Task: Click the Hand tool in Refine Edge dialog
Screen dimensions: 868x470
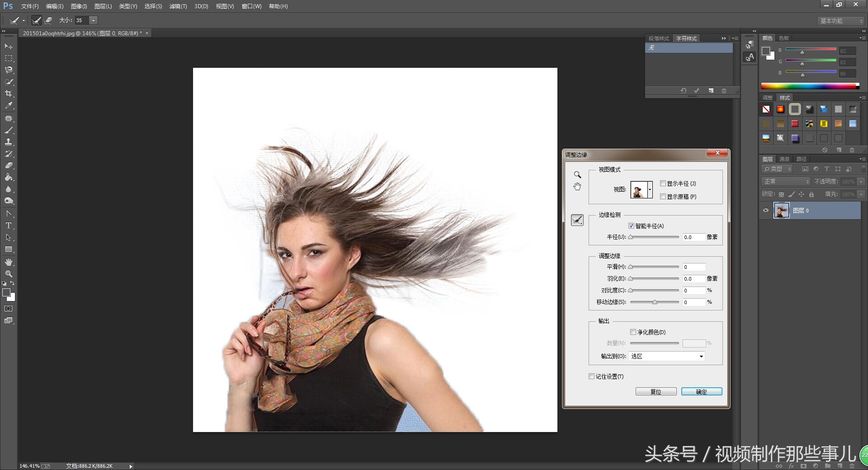Action: 577,187
